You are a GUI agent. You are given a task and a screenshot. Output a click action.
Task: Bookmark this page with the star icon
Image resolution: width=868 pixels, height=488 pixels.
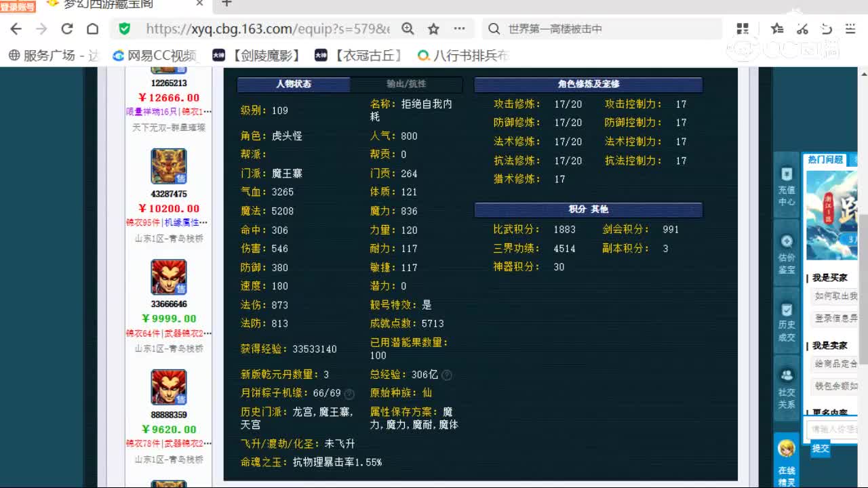433,28
